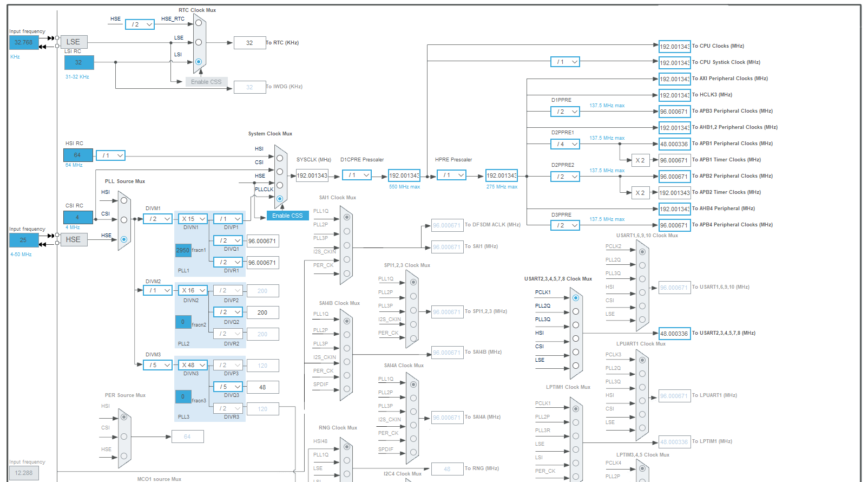Click the To RTC (KHz) 32 field

coord(249,43)
